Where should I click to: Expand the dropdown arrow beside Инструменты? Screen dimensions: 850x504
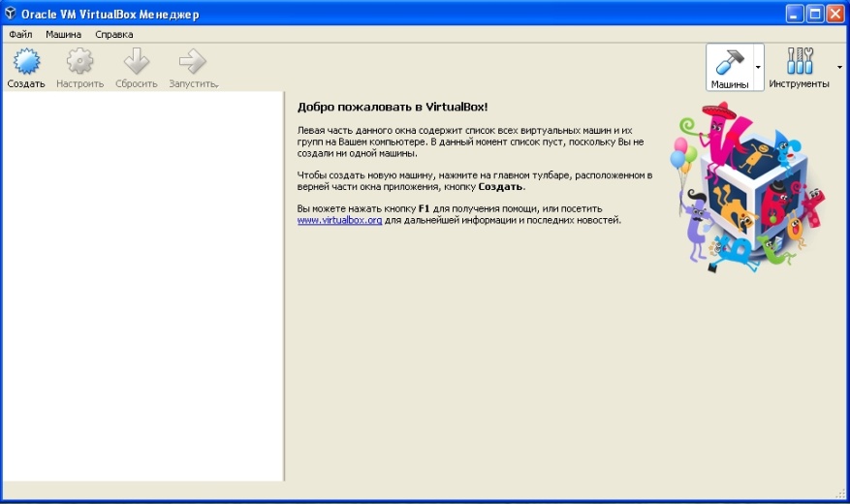(x=839, y=67)
